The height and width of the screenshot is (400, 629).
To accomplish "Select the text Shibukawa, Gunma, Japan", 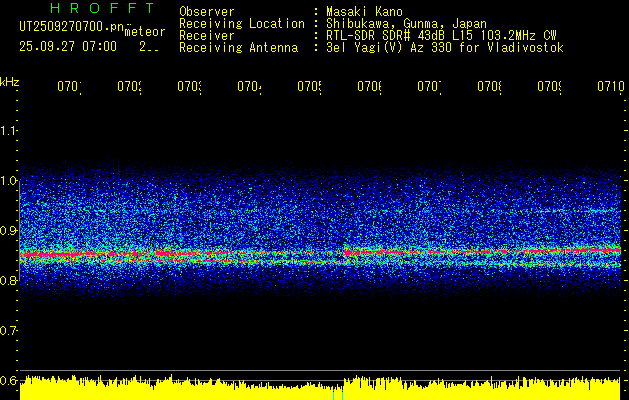I will tap(406, 24).
